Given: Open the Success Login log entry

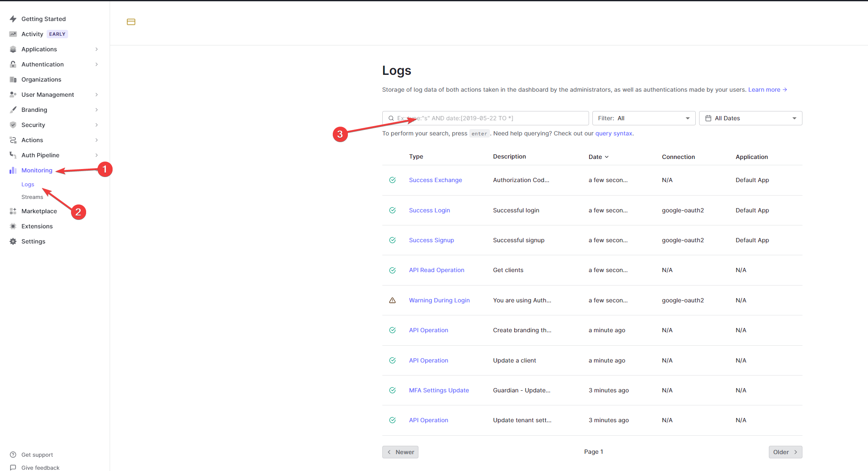Looking at the screenshot, I should click(429, 210).
